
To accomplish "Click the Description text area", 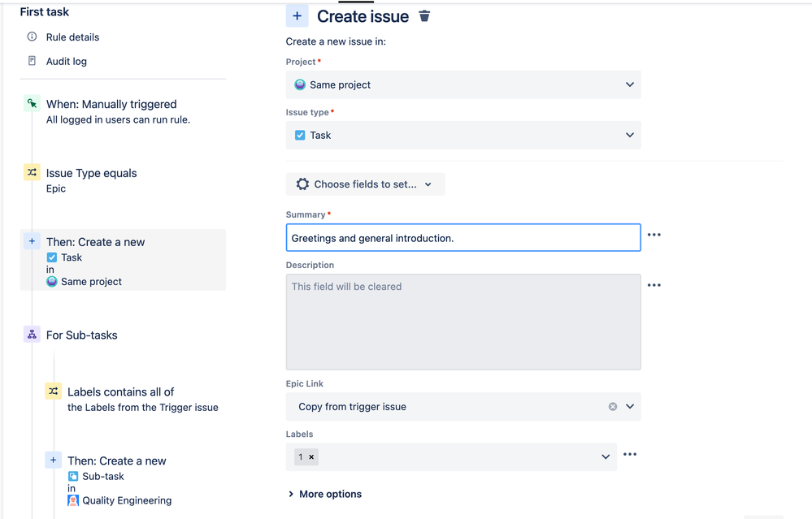I will (463, 322).
